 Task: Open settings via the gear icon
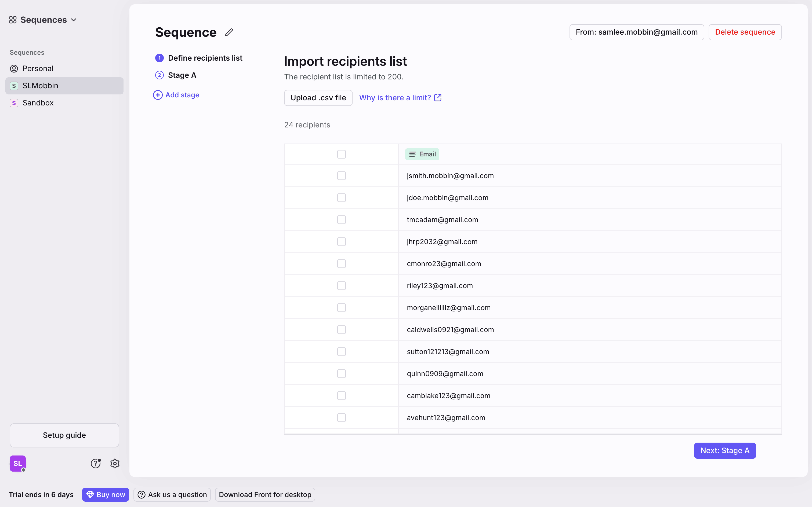click(115, 464)
